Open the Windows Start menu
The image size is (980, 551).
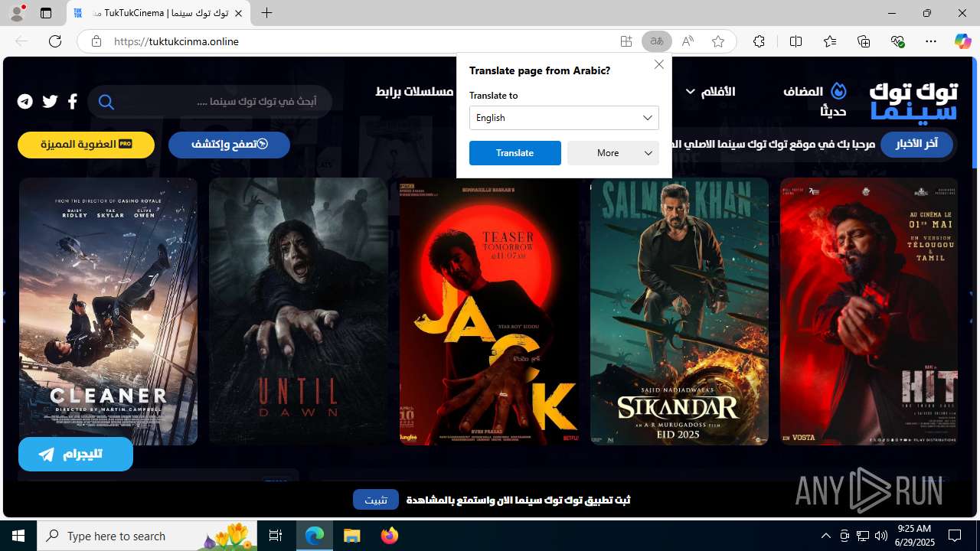[x=18, y=536]
